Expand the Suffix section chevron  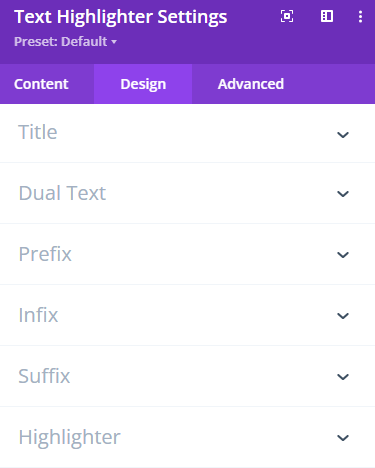click(x=343, y=377)
